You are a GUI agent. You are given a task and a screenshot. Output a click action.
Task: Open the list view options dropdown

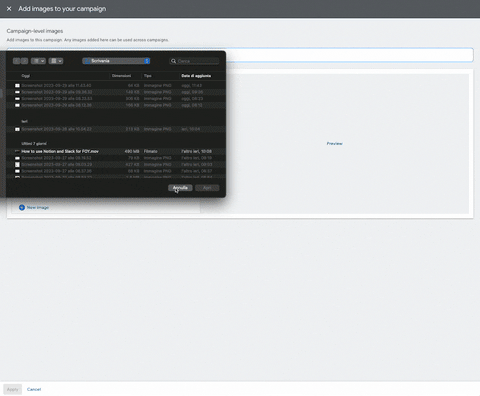[x=38, y=61]
